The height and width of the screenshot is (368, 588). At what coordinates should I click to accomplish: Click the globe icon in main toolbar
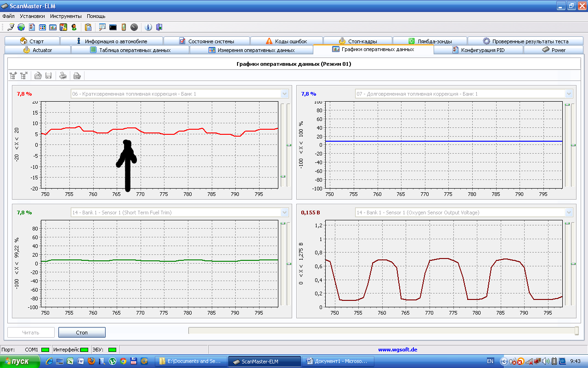(x=21, y=27)
